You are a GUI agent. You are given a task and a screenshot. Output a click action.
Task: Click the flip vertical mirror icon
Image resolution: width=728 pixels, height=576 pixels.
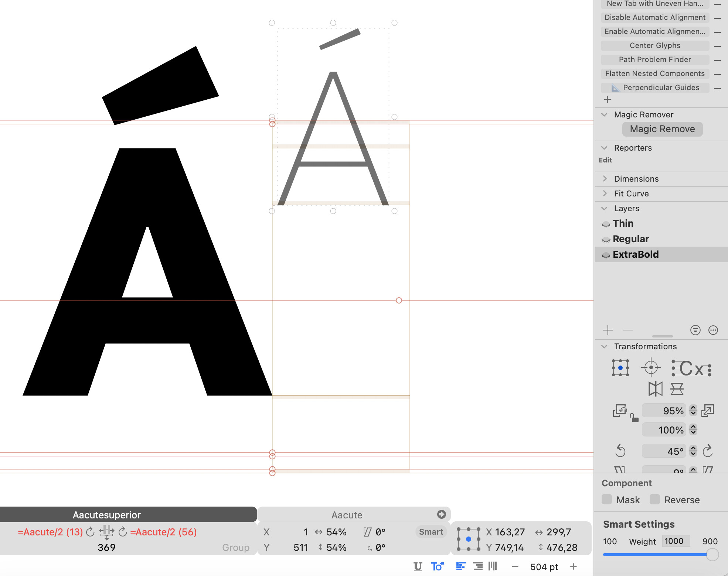point(677,389)
